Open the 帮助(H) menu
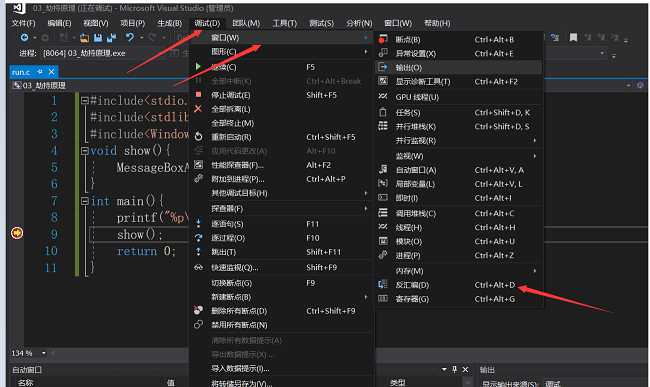Image resolution: width=650 pixels, height=387 pixels. click(x=437, y=23)
